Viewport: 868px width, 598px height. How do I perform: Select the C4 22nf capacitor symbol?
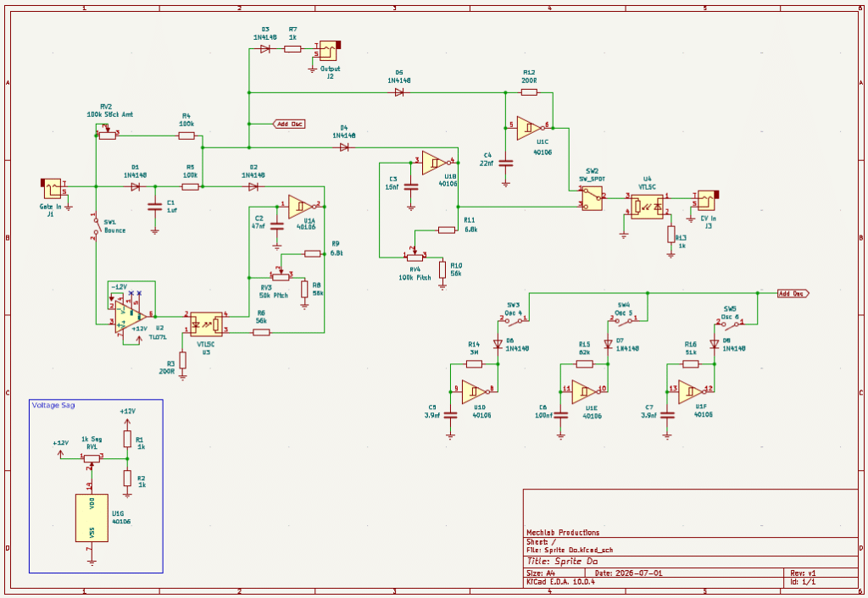click(x=505, y=163)
